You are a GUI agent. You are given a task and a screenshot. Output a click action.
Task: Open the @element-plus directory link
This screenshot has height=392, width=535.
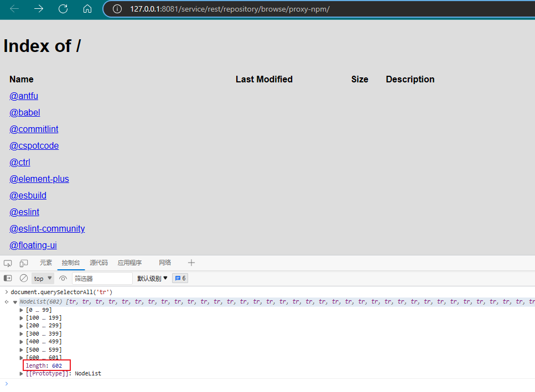click(x=39, y=179)
